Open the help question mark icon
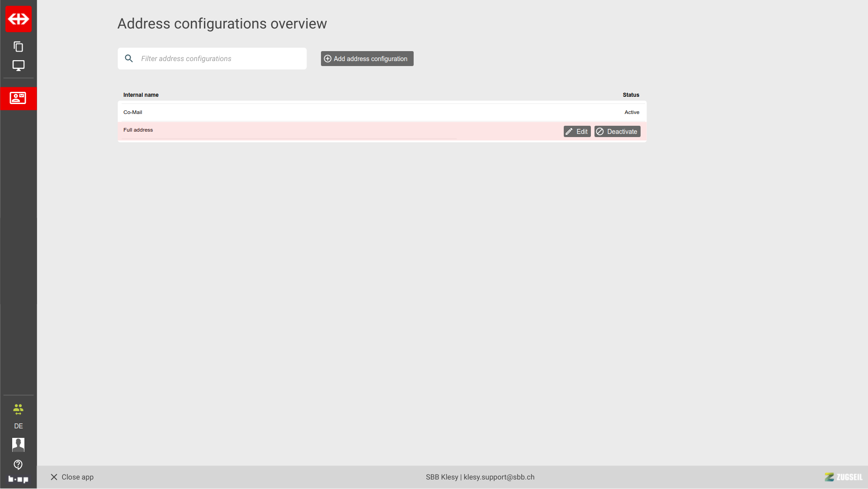The width and height of the screenshot is (868, 489). pyautogui.click(x=18, y=465)
